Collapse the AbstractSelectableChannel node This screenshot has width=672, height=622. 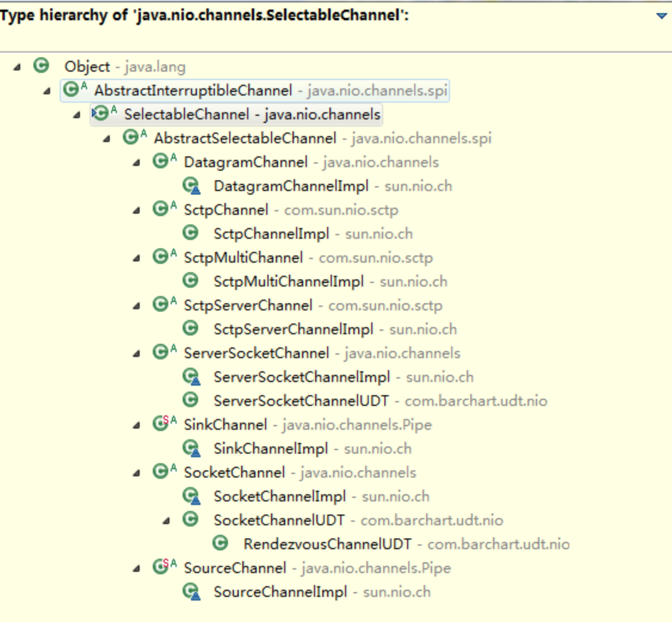(107, 138)
